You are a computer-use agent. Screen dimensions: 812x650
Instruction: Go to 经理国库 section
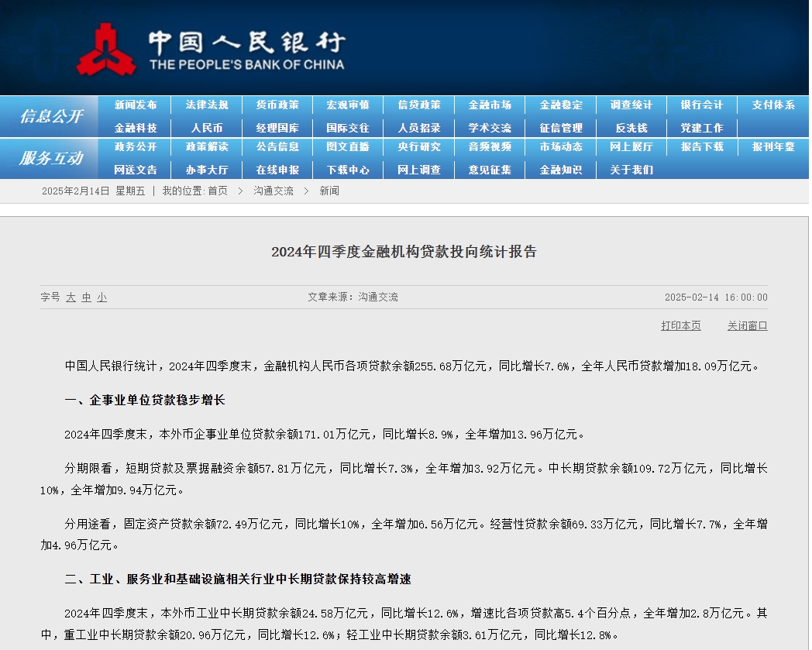(x=277, y=128)
